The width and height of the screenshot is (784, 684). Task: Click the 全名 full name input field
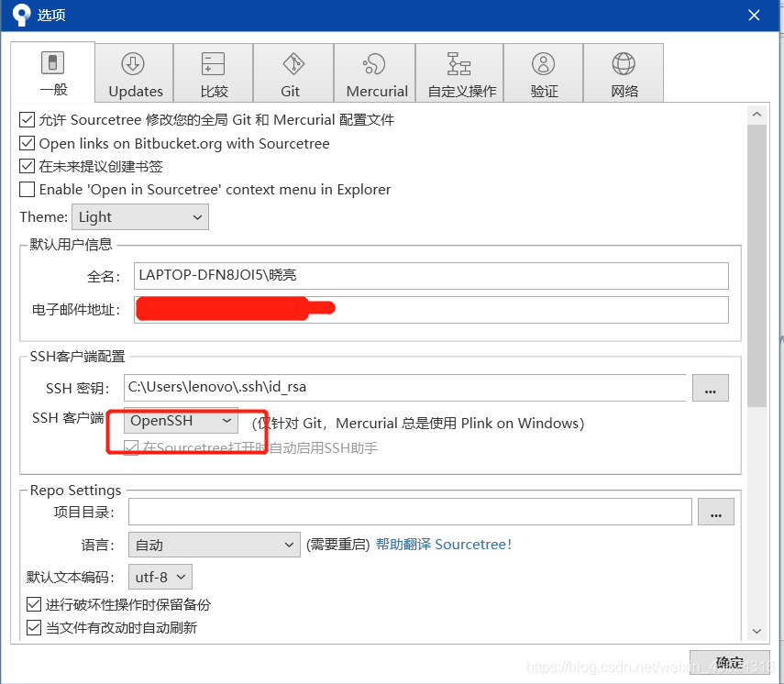tap(431, 275)
